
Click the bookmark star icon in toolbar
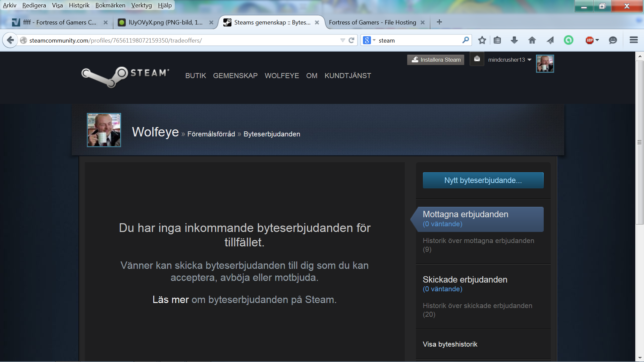pos(482,40)
